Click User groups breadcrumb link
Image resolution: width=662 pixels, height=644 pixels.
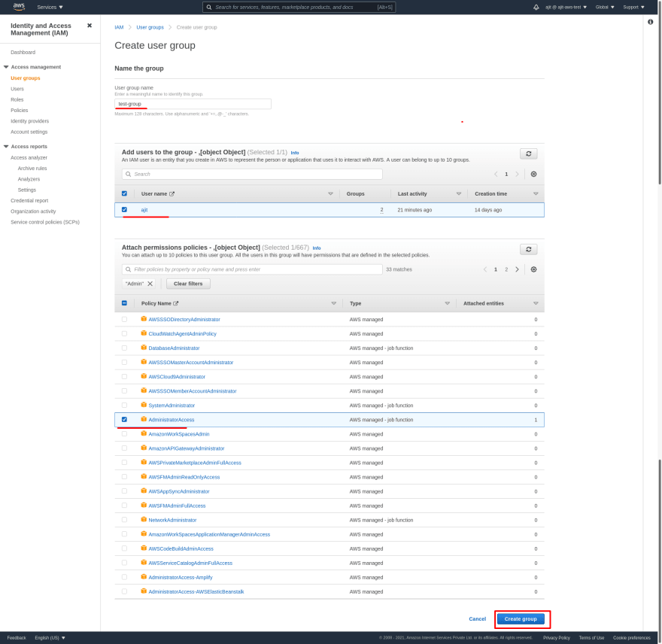coord(150,27)
